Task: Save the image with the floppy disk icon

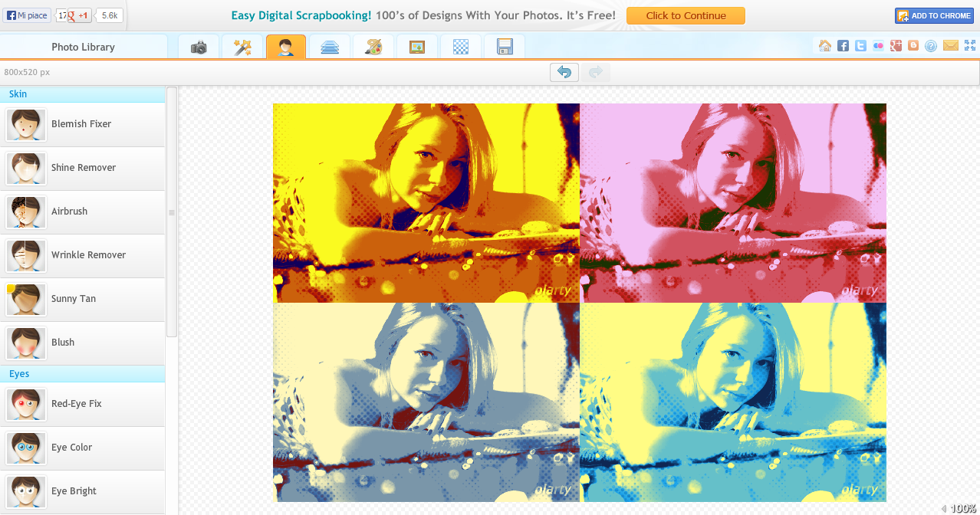Action: [505, 46]
